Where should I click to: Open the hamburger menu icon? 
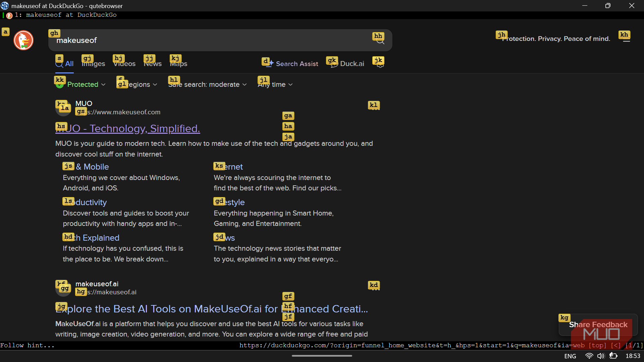pyautogui.click(x=626, y=39)
